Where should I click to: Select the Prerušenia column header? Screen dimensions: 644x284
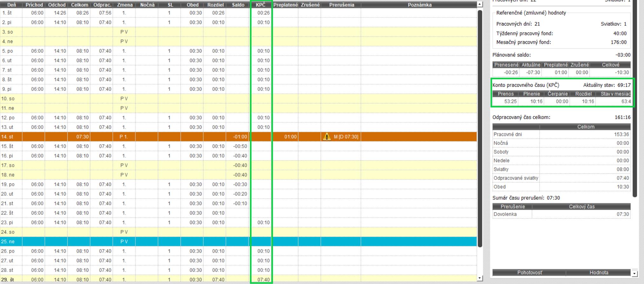(341, 5)
